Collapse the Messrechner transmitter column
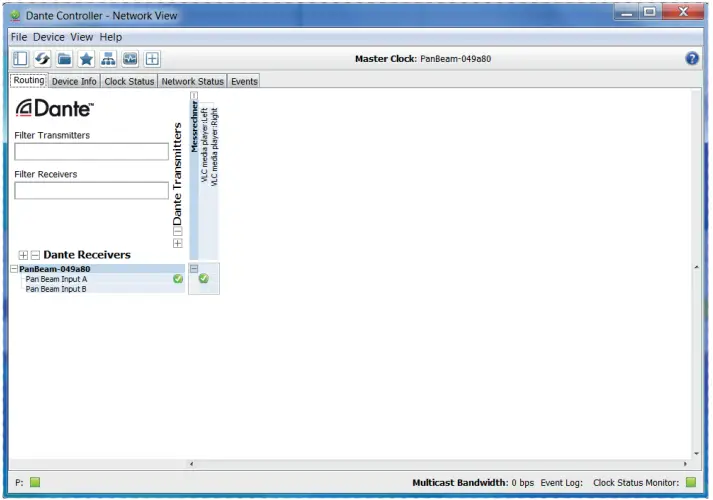The height and width of the screenshot is (500, 713). tap(194, 95)
